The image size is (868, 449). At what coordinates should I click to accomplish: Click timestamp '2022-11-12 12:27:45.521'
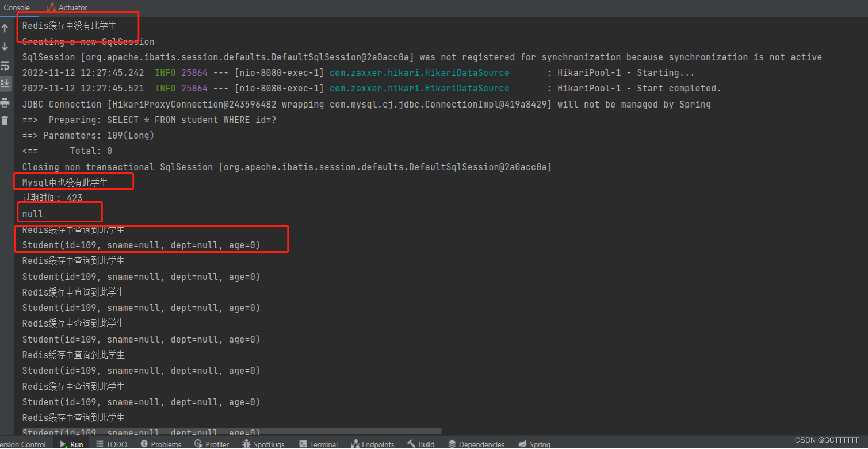pyautogui.click(x=83, y=89)
